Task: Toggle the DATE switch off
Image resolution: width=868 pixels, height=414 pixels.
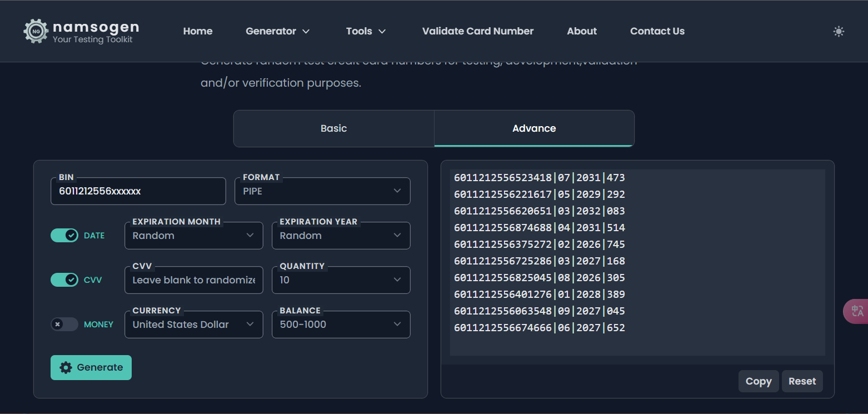Action: [64, 236]
